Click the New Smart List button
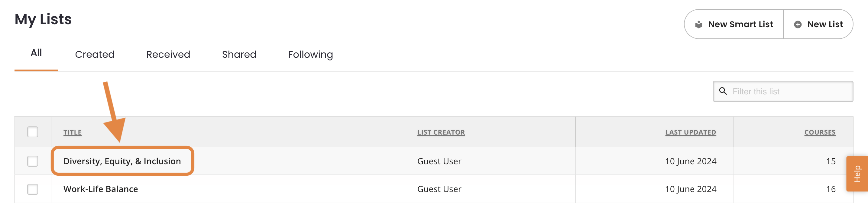Image resolution: width=868 pixels, height=212 pixels. (734, 24)
